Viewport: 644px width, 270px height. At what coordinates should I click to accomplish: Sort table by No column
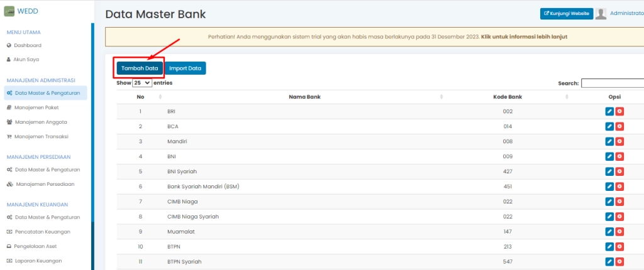click(141, 97)
